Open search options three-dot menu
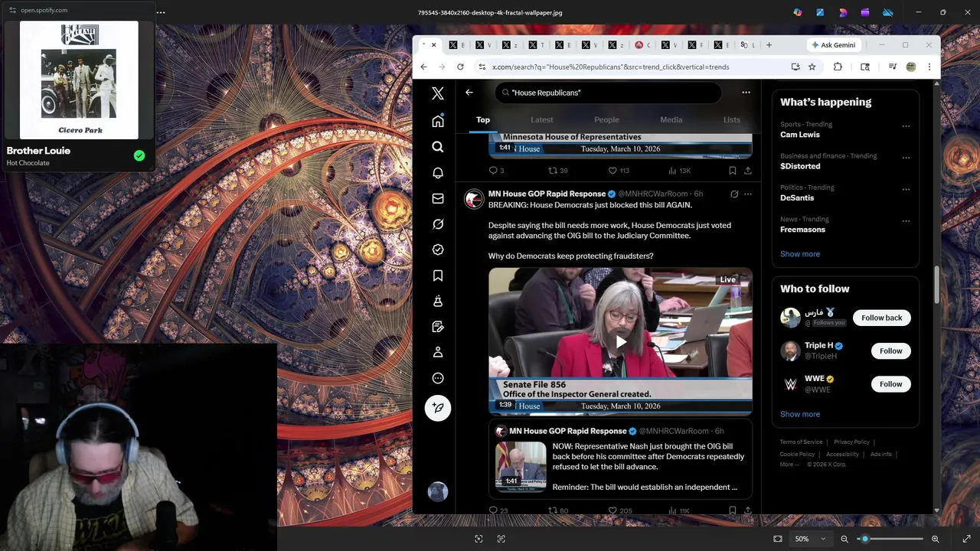 pyautogui.click(x=746, y=93)
